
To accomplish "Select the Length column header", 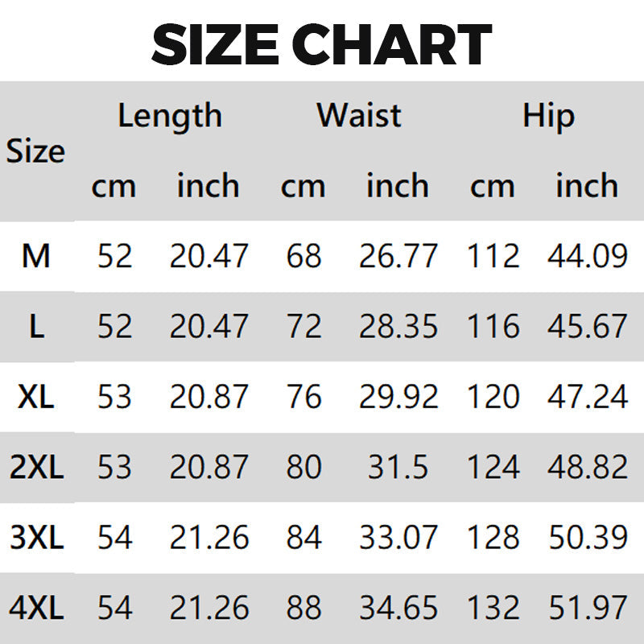I will [x=169, y=115].
